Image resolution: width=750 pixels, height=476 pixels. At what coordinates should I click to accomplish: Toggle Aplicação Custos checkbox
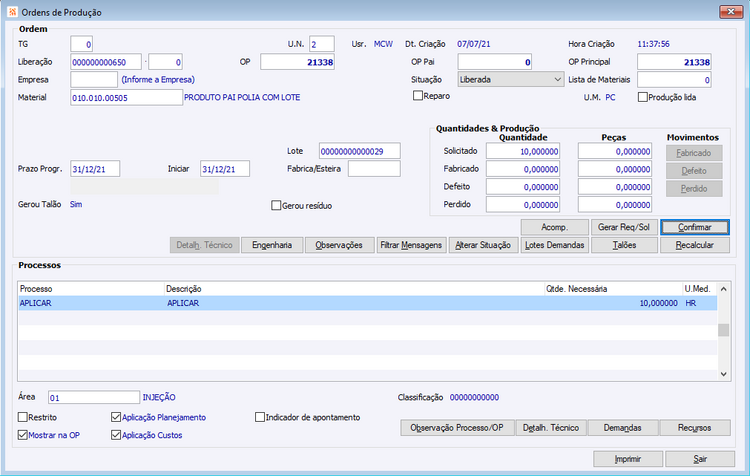[x=116, y=435]
